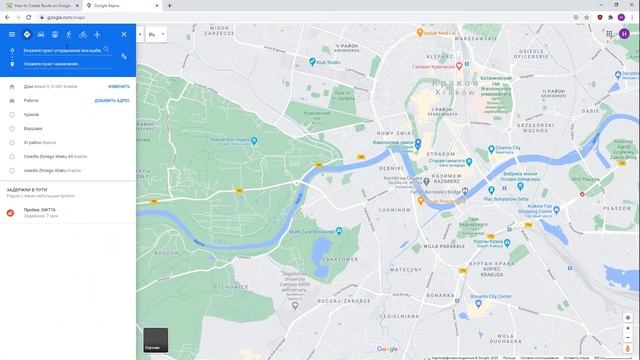Viewport: 640px width, 360px height.
Task: Click Kraków Fair Shopping Center marker
Action: pos(556,210)
